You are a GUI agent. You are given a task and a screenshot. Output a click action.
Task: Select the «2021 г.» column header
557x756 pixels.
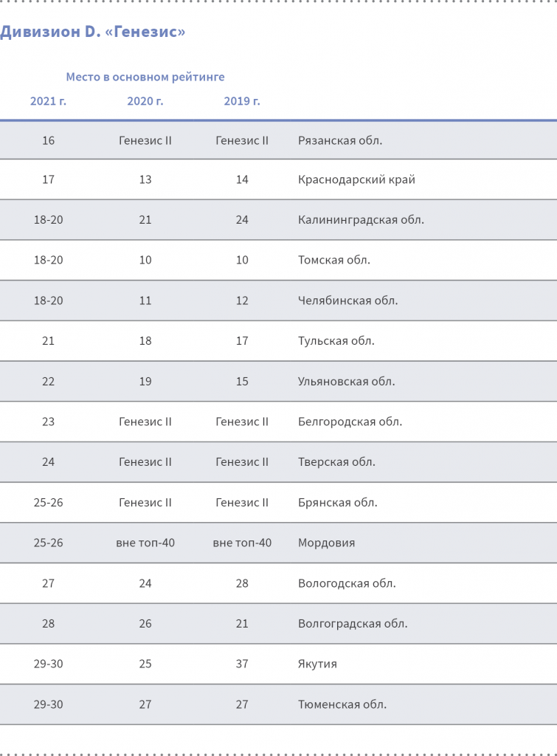pyautogui.click(x=48, y=101)
